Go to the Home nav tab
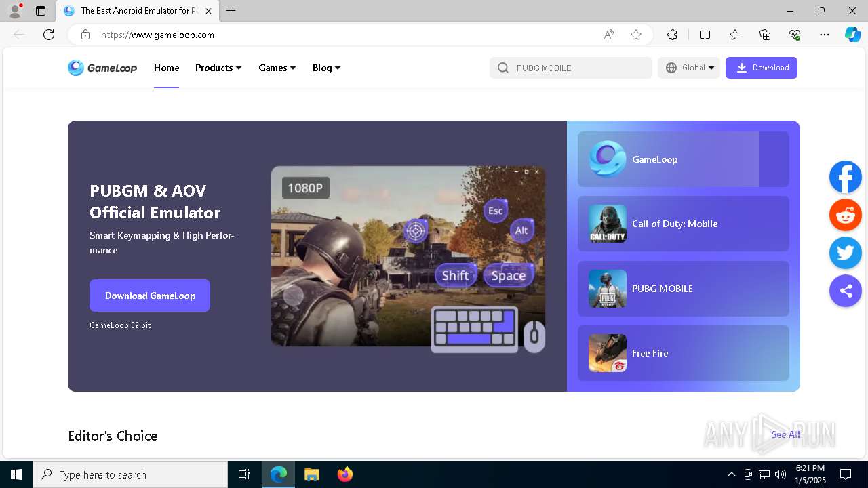 (166, 68)
